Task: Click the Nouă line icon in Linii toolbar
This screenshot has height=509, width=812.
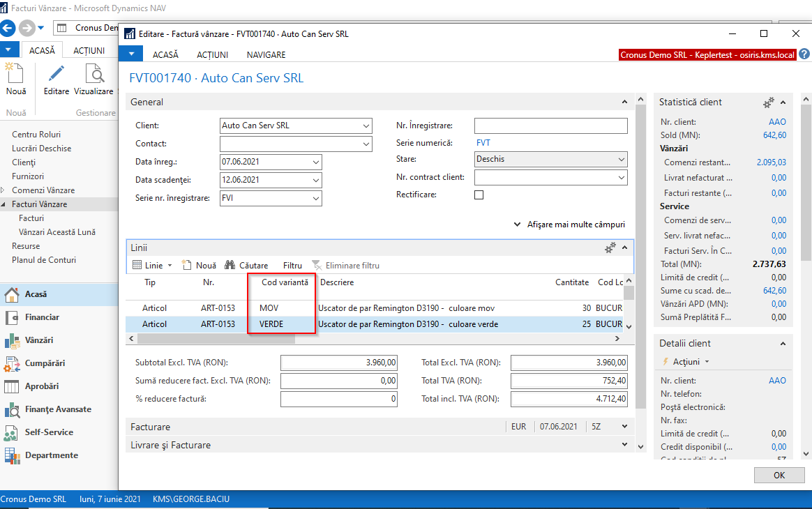Action: [x=186, y=266]
